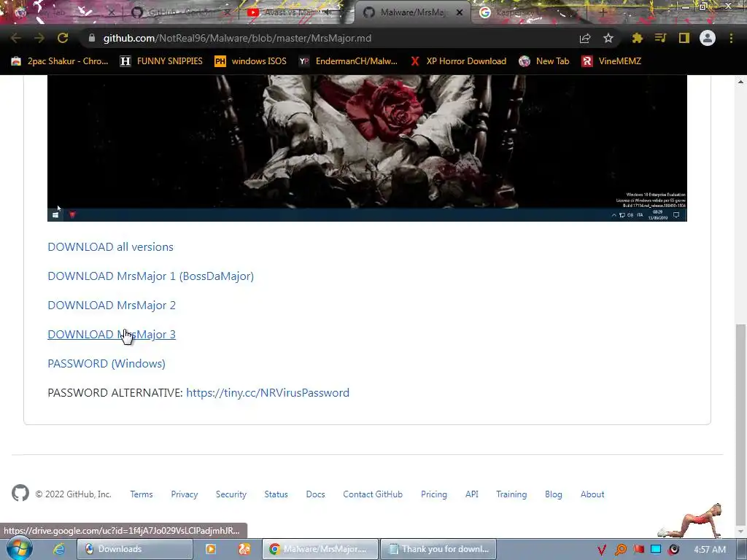Toggle the Chrome side panel icon

tap(684, 38)
